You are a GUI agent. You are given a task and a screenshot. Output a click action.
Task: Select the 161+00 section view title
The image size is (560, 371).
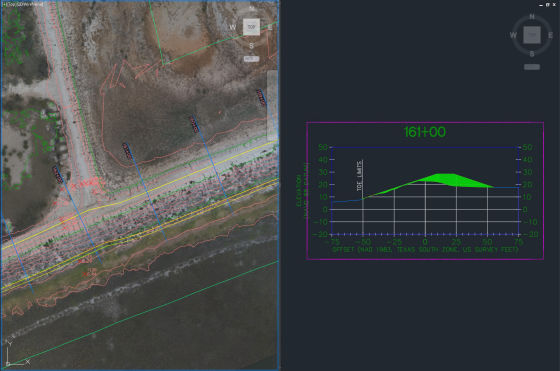[x=425, y=132]
